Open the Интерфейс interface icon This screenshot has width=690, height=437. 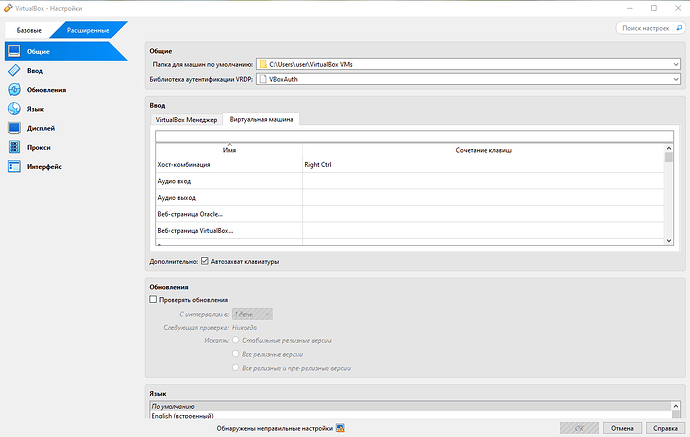tap(14, 166)
